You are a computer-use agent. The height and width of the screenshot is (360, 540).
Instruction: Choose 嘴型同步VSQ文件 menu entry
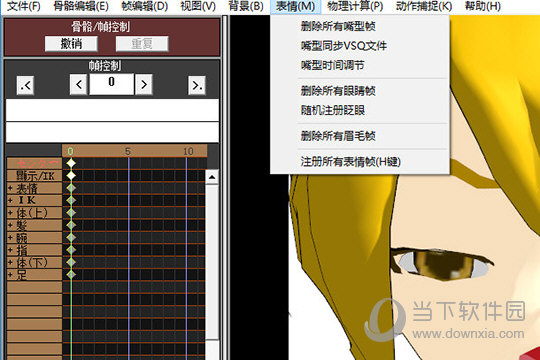(360, 46)
